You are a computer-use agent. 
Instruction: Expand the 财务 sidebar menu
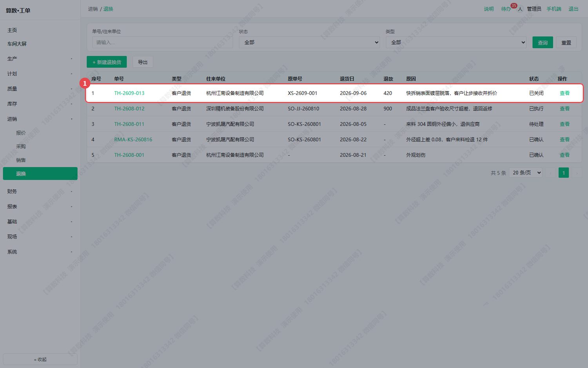pyautogui.click(x=40, y=191)
